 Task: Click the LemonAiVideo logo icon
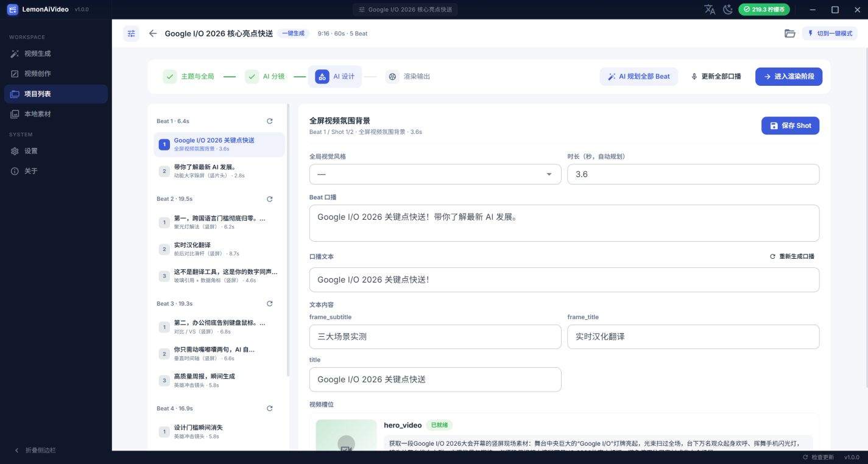(12, 10)
